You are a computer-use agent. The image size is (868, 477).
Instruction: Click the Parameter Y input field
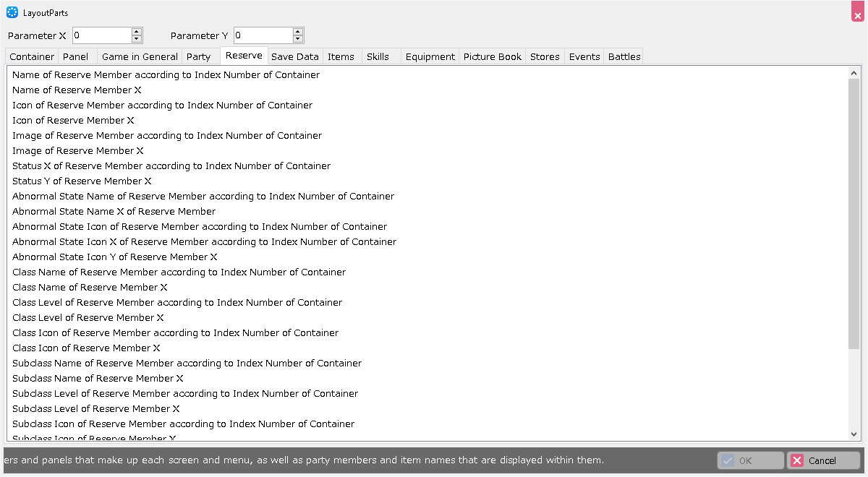(263, 35)
